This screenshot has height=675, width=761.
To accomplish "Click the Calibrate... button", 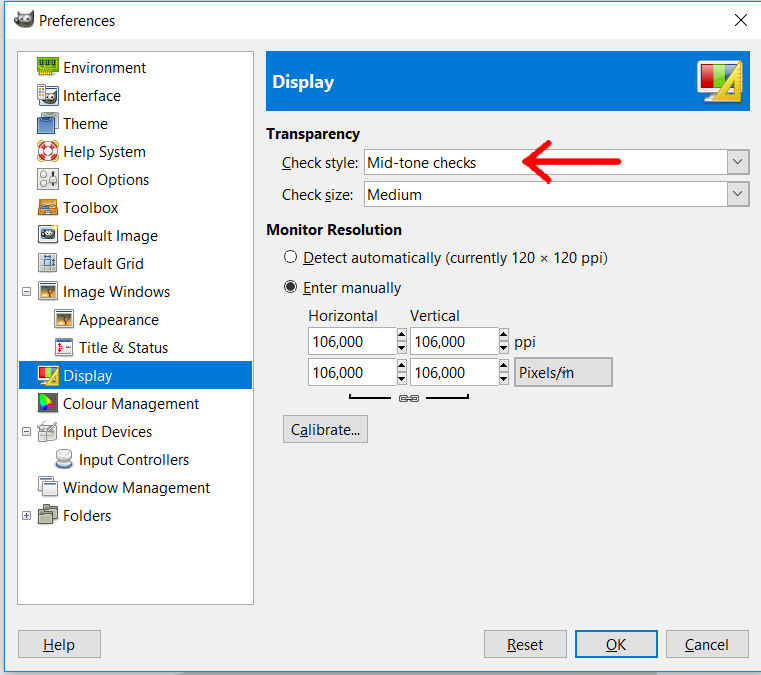I will tap(325, 429).
